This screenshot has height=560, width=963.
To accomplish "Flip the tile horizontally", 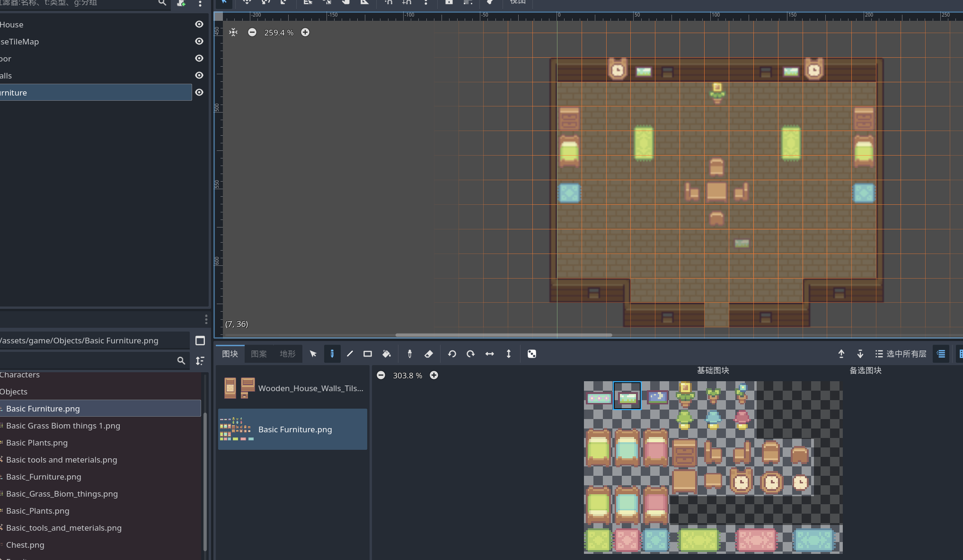I will (490, 354).
